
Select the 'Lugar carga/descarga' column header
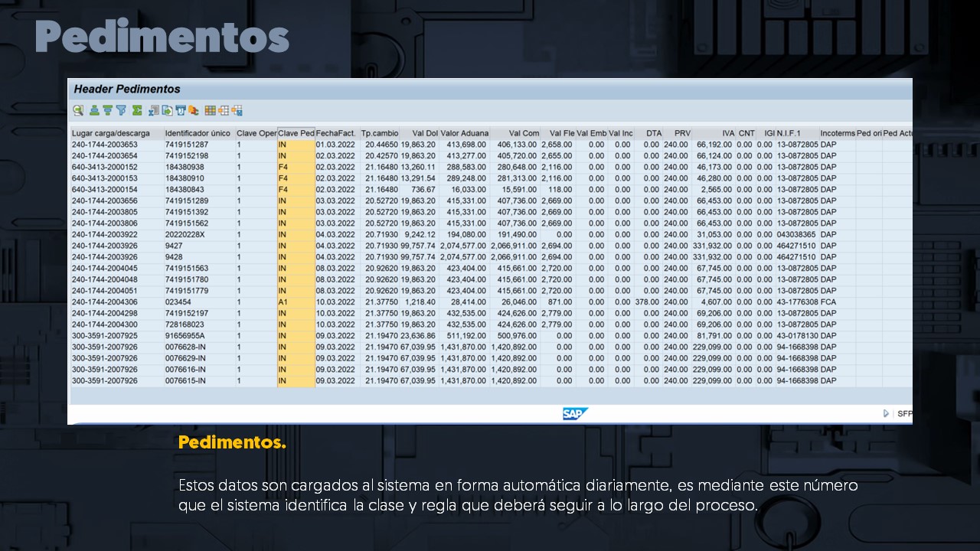[110, 133]
